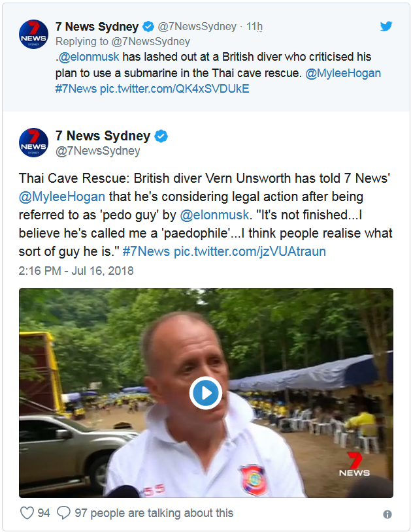Click the 7 News watermark in the video
The height and width of the screenshot is (532, 411).
tap(354, 464)
